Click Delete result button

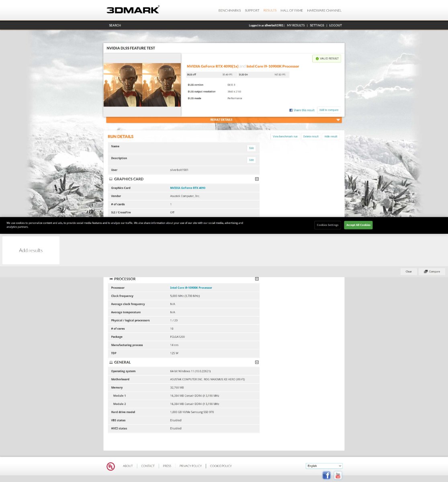(x=311, y=137)
